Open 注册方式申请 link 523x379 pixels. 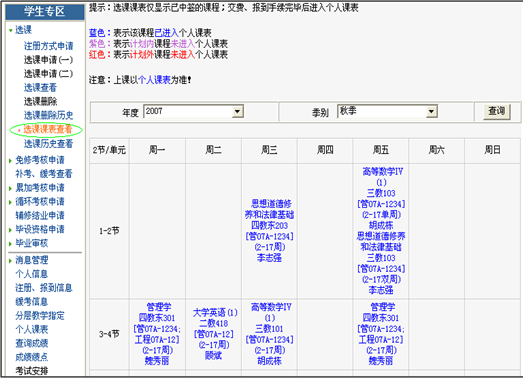pyautogui.click(x=48, y=46)
